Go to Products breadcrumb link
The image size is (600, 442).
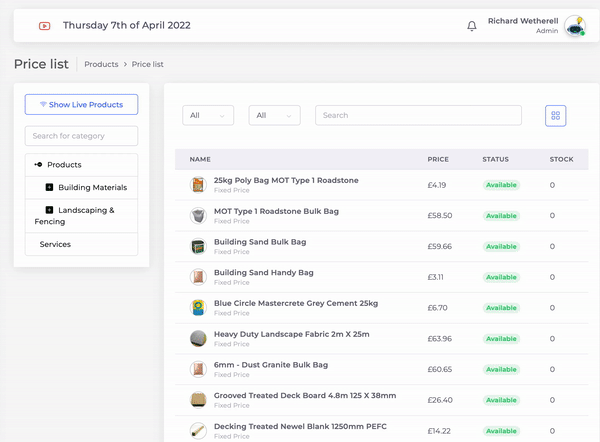[101, 64]
